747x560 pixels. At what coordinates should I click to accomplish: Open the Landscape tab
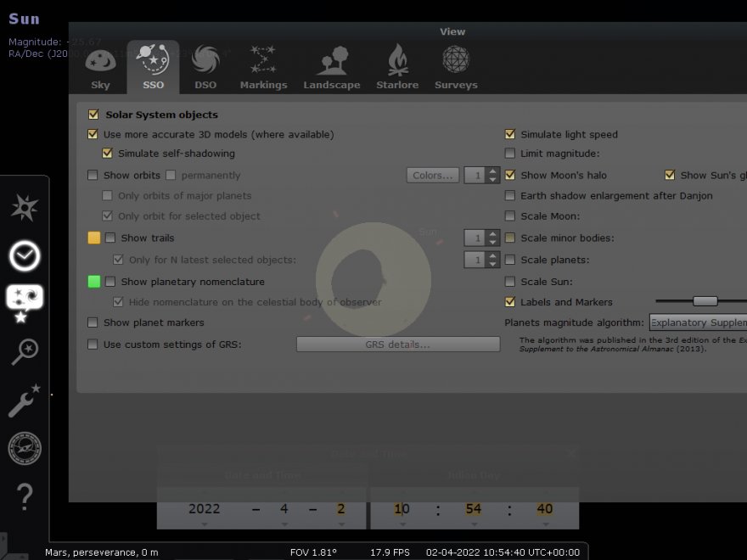point(332,67)
